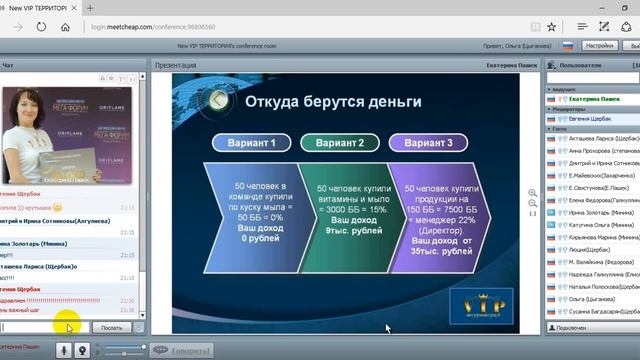Screen dimensions: 640x360
Task: Open reading view icon in address bar
Action: point(536,27)
